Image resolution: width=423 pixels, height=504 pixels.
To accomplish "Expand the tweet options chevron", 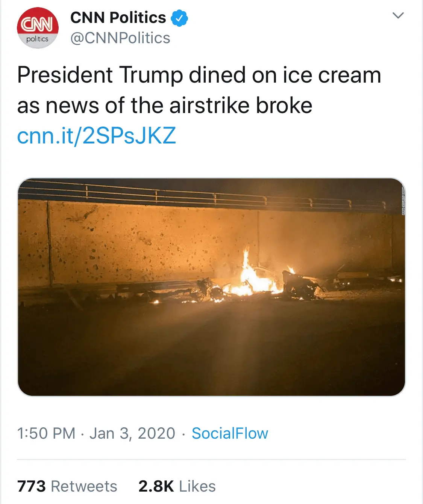I will coord(398,15).
